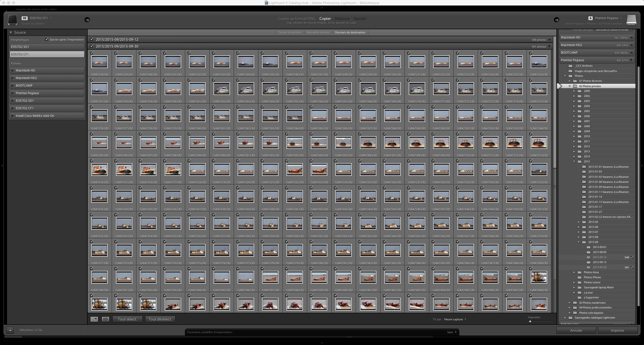The height and width of the screenshot is (345, 644).
Task: Expand Install Cisco WebEx Add-On entry
Action: [x=13, y=116]
